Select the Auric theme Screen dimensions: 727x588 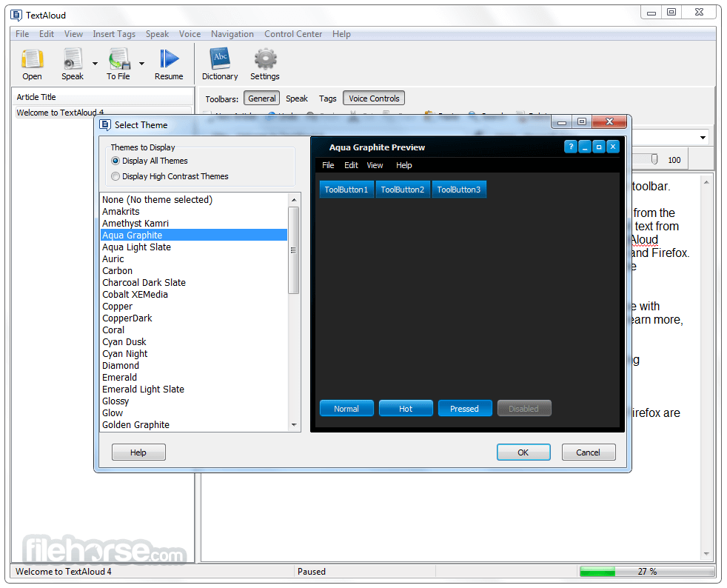point(194,258)
